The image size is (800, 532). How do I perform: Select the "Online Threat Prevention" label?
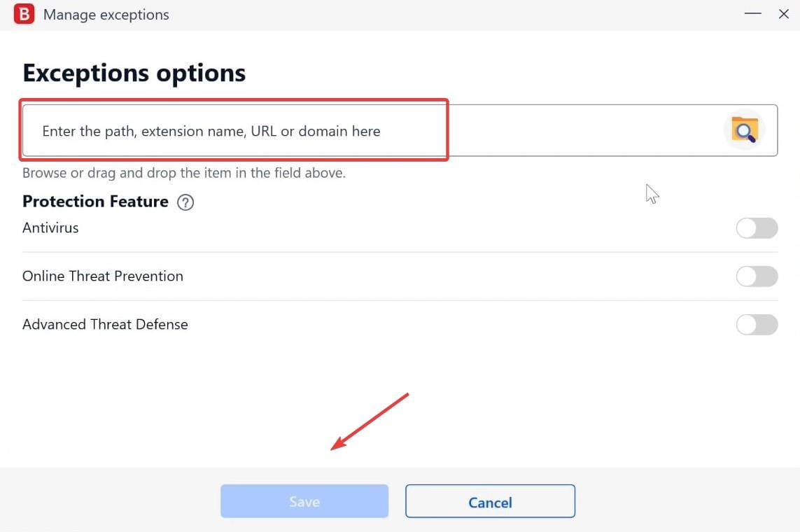click(103, 276)
